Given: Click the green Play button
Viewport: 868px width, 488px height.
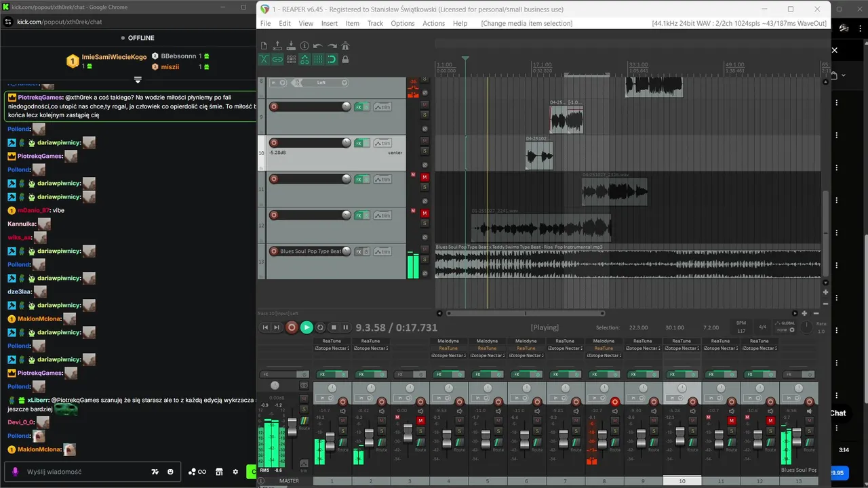Looking at the screenshot, I should (x=307, y=327).
